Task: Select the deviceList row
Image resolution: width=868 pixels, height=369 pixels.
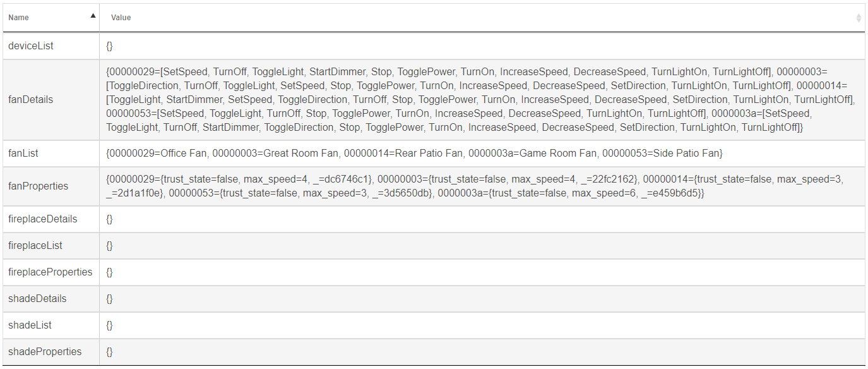Action: click(434, 46)
